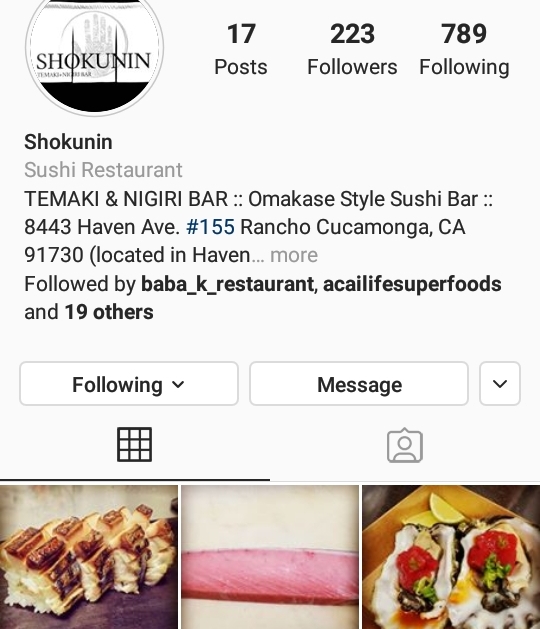Open the pink tuna slab photo
540x629 pixels.
[270, 557]
